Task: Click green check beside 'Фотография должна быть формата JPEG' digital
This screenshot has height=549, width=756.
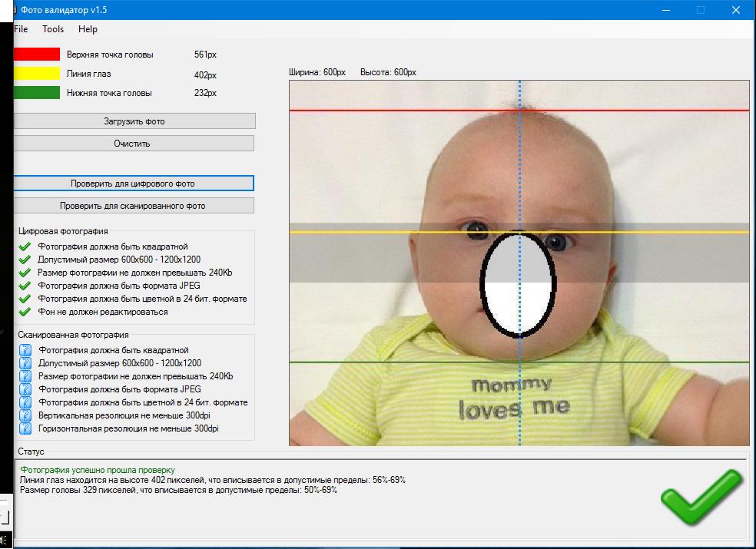Action: (25, 286)
